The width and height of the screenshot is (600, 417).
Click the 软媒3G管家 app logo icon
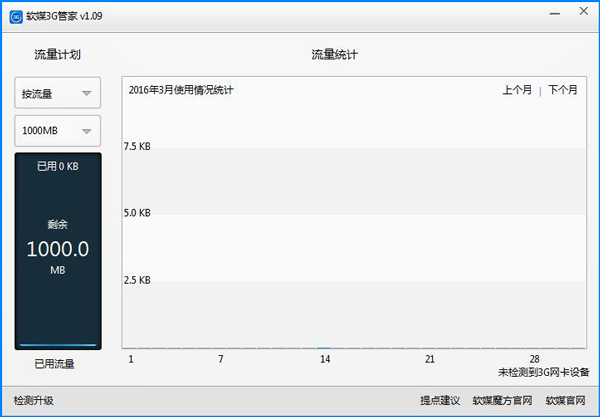16,16
